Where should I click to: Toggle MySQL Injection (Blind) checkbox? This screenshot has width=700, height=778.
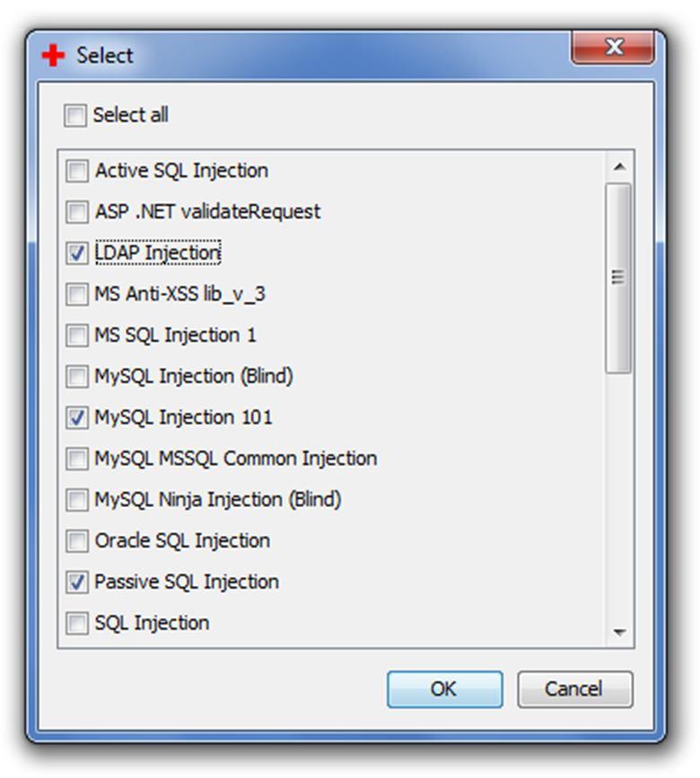click(77, 377)
